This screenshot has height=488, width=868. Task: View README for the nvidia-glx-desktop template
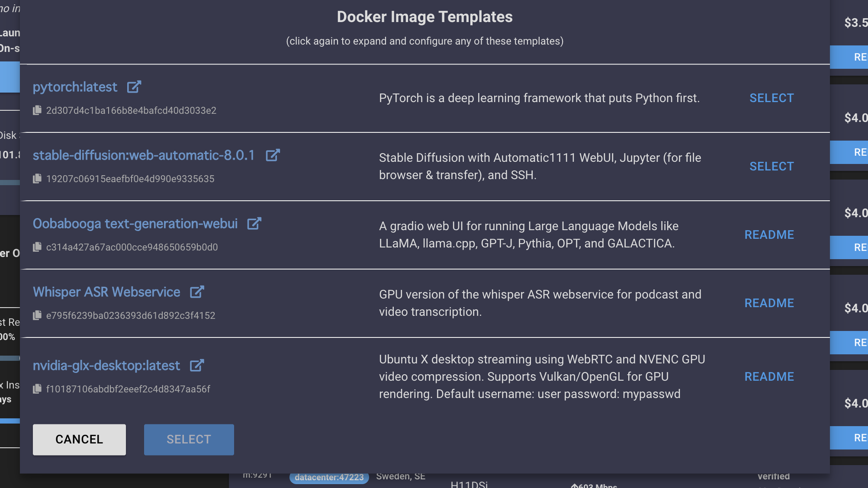coord(769,377)
